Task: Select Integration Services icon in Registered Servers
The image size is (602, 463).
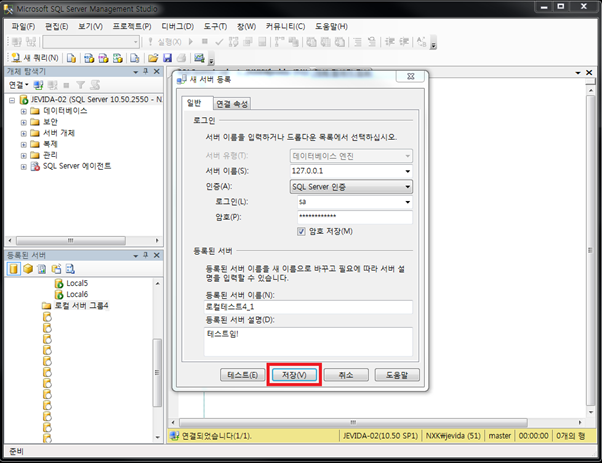Action: click(70, 269)
